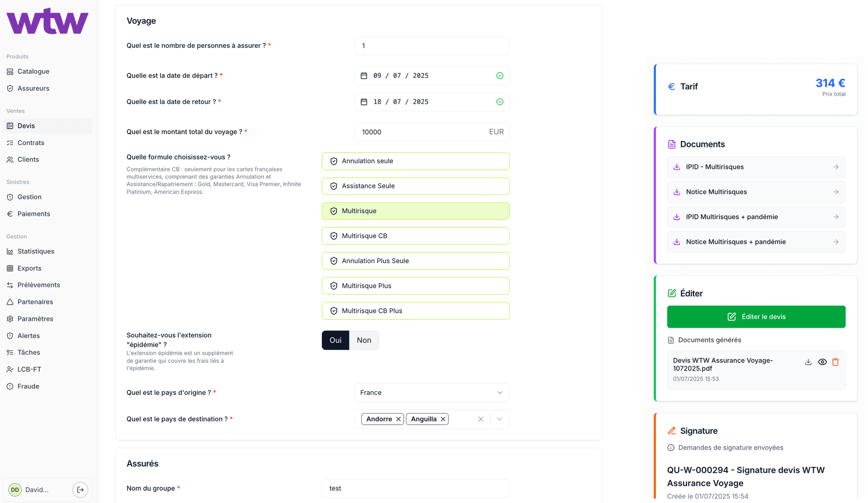Open the destination country dropdown arrow
The image size is (868, 503).
pyautogui.click(x=500, y=419)
